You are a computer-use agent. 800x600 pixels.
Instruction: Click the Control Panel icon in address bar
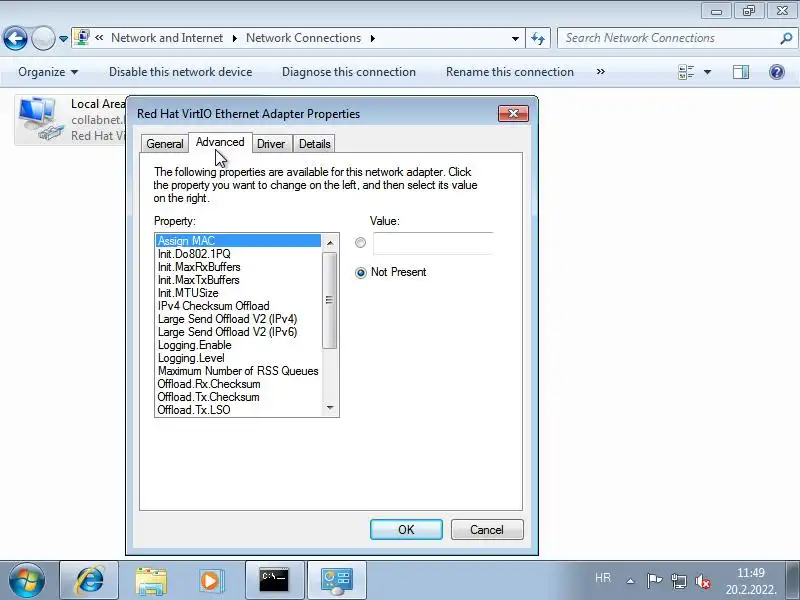click(x=81, y=38)
